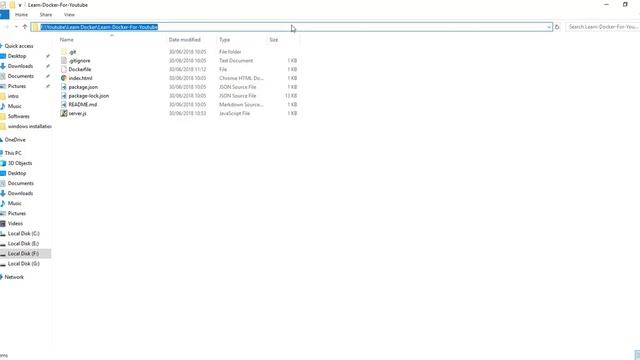
Task: Go to Pictures under Quick access
Action: 17,86
